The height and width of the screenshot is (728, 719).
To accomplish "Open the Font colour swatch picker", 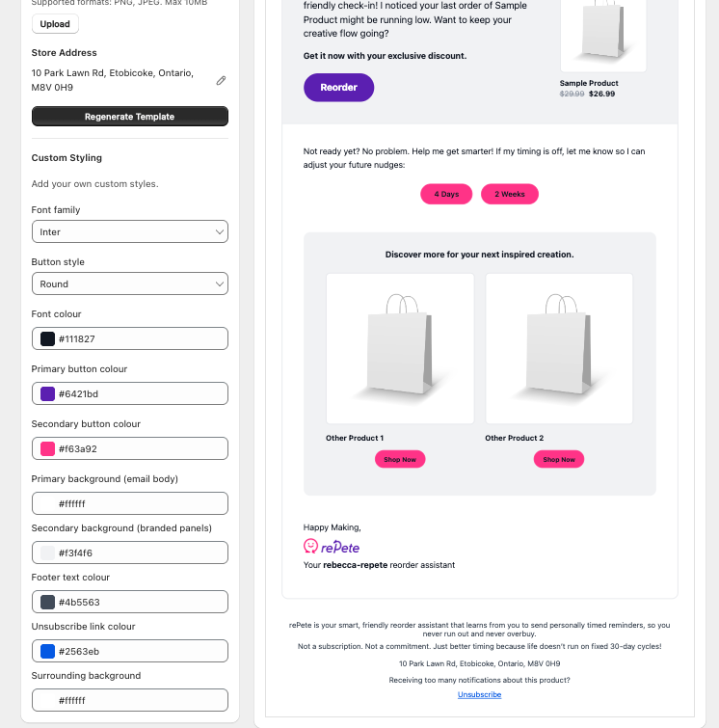I will pos(47,338).
